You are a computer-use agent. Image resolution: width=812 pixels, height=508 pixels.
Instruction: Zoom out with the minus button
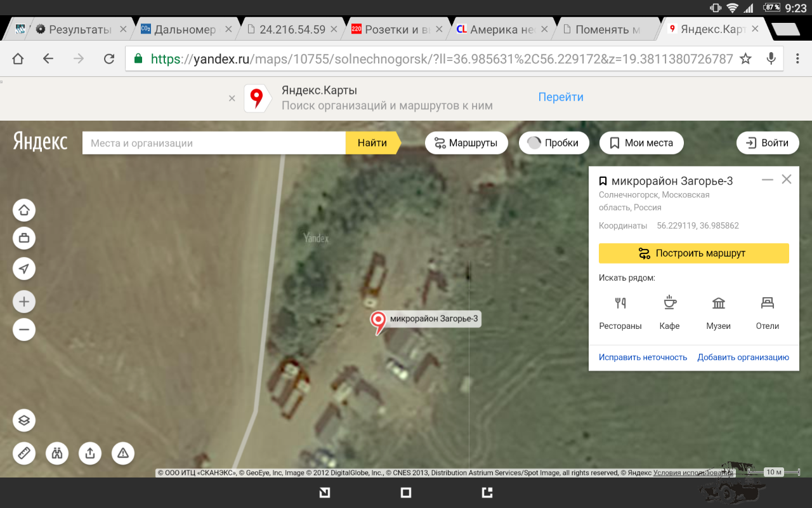click(x=24, y=330)
